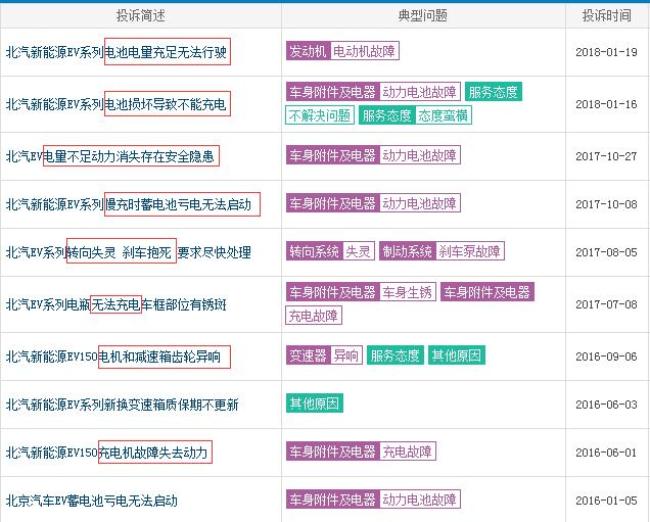Click 车身附件及电器 tag right of 车身生锈
This screenshot has width=650, height=522.
(487, 292)
